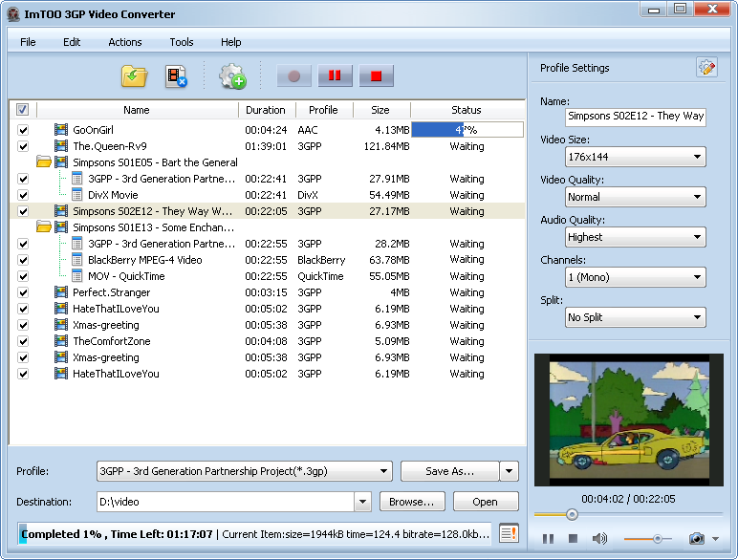The image size is (738, 560).
Task: Sort by the Size column header
Action: (x=380, y=110)
